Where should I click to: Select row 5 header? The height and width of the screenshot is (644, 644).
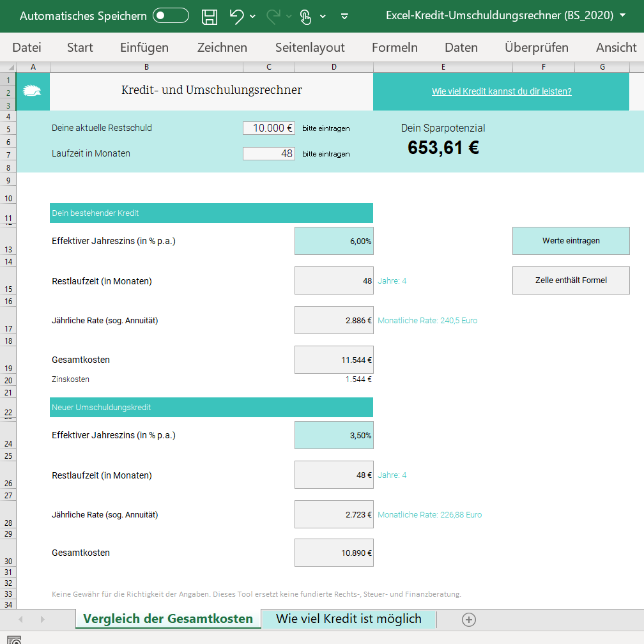[8, 129]
